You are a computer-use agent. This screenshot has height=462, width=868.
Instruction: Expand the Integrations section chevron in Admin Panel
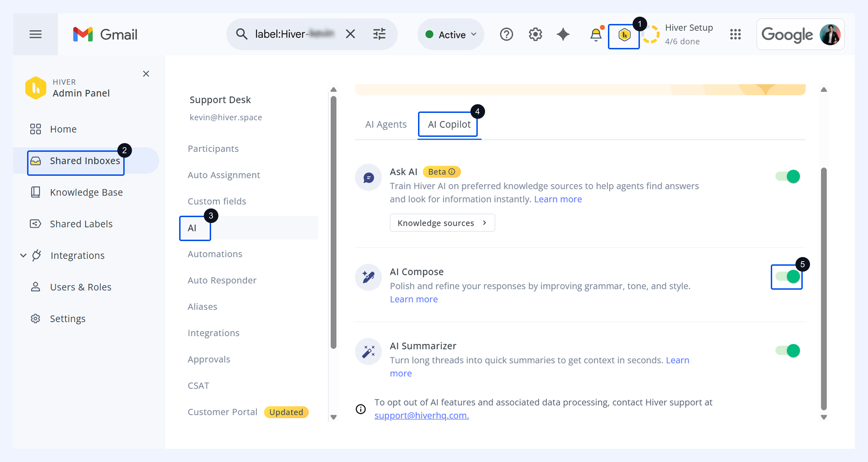tap(23, 256)
